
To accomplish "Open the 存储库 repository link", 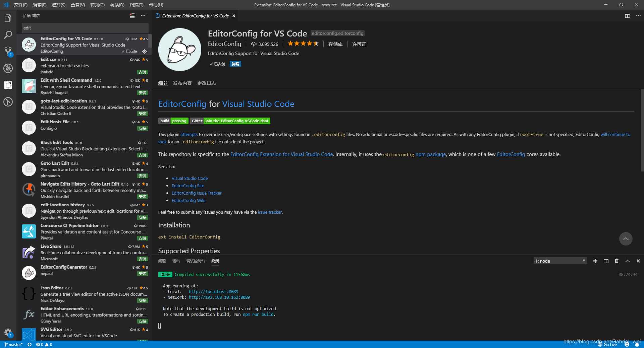I will pyautogui.click(x=335, y=44).
